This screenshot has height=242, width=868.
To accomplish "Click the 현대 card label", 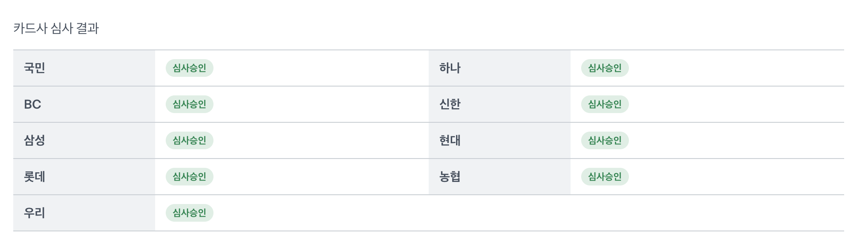I will pyautogui.click(x=450, y=140).
